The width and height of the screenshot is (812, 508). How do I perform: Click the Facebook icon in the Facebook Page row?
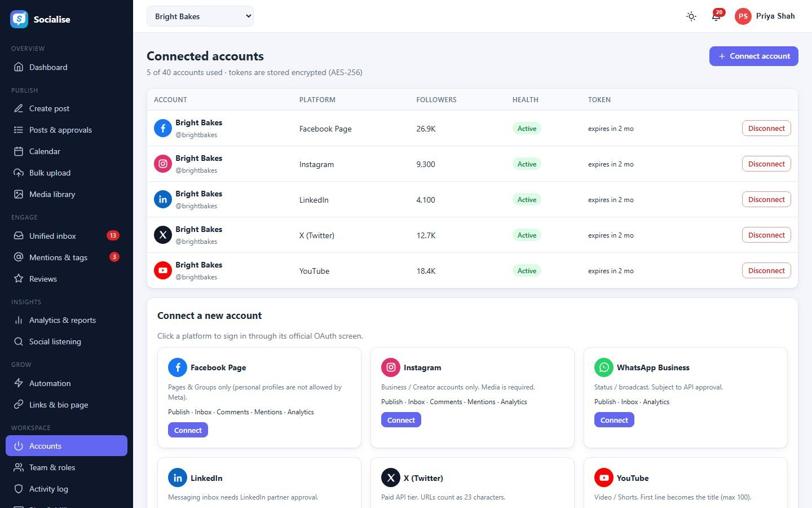pos(163,128)
